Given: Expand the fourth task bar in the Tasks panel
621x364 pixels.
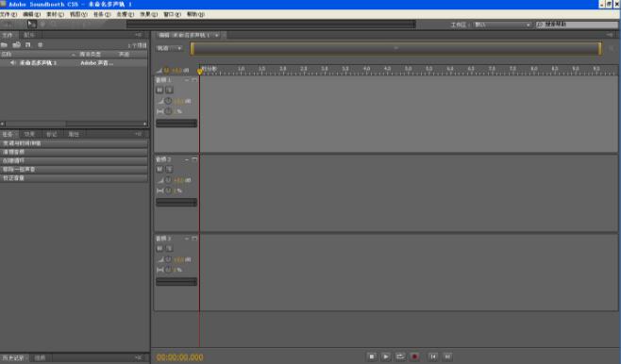Looking at the screenshot, I should coord(74,170).
